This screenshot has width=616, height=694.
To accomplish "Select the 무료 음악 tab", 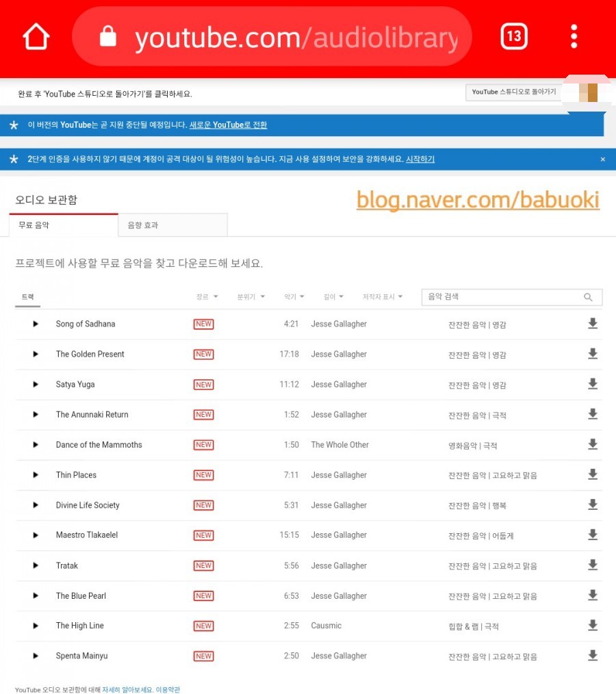I will [x=64, y=225].
